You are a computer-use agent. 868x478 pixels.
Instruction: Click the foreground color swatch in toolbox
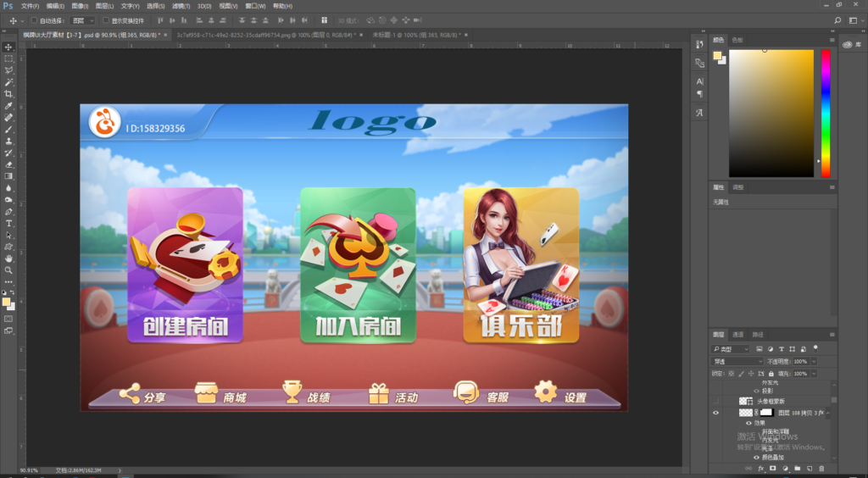6,301
